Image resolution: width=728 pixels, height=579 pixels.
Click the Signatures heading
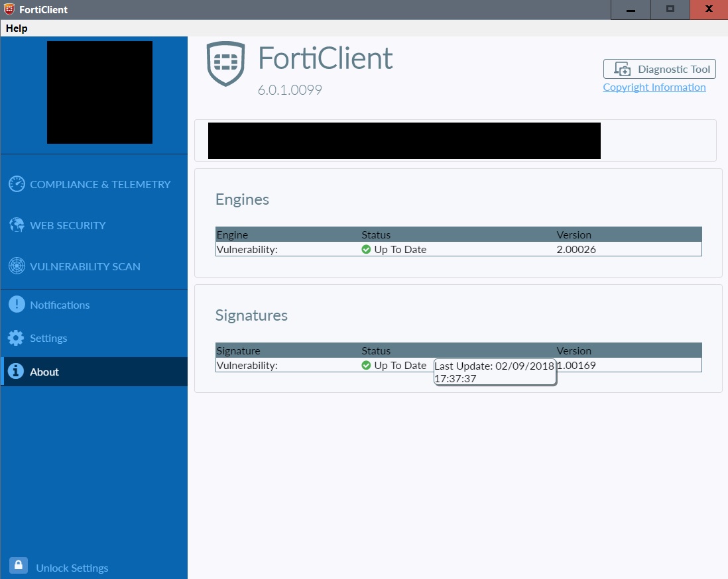click(x=251, y=315)
